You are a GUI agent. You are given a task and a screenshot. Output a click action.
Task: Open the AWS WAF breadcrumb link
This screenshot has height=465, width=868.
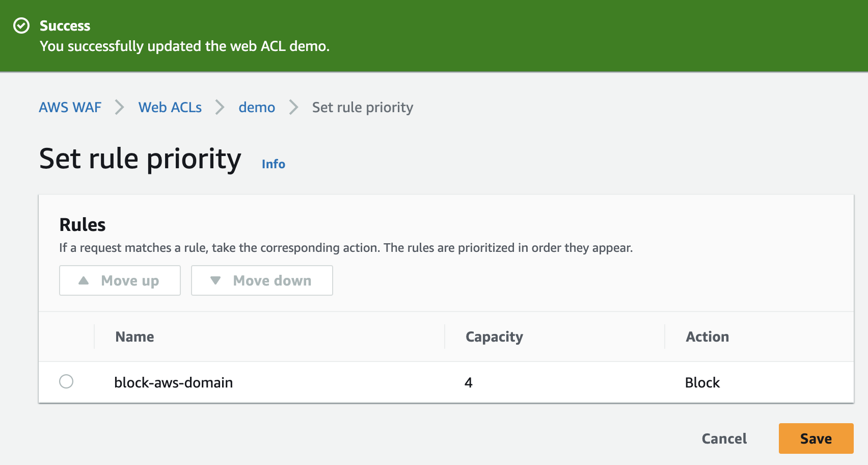70,107
